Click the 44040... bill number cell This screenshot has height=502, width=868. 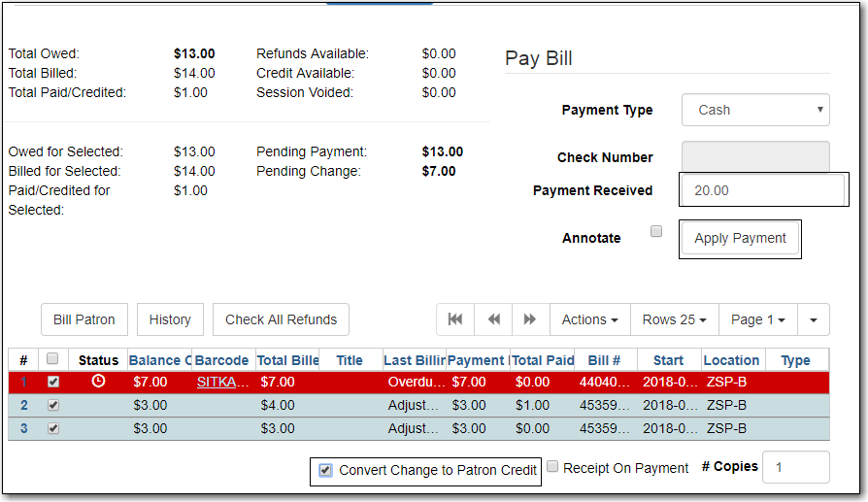point(604,382)
